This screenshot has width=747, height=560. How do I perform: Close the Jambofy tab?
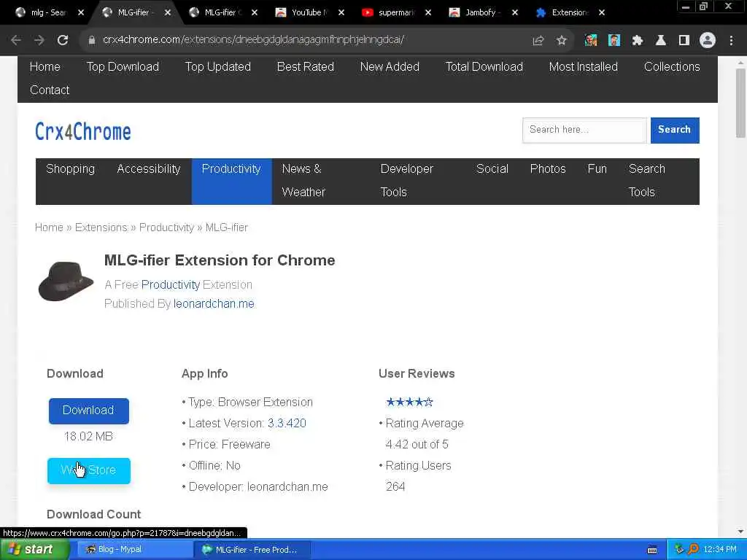click(x=515, y=13)
